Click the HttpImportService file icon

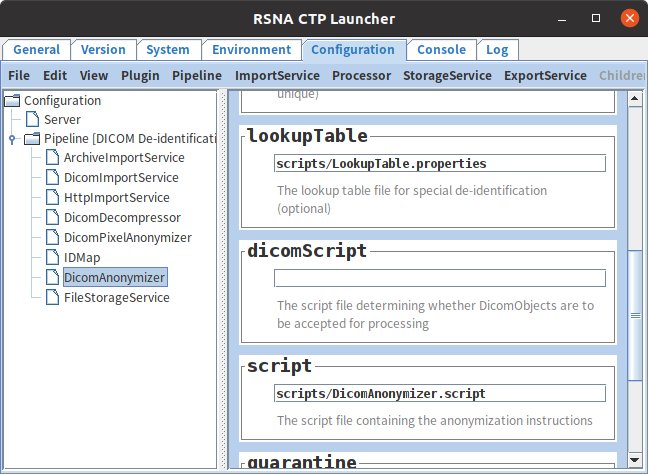(52, 198)
